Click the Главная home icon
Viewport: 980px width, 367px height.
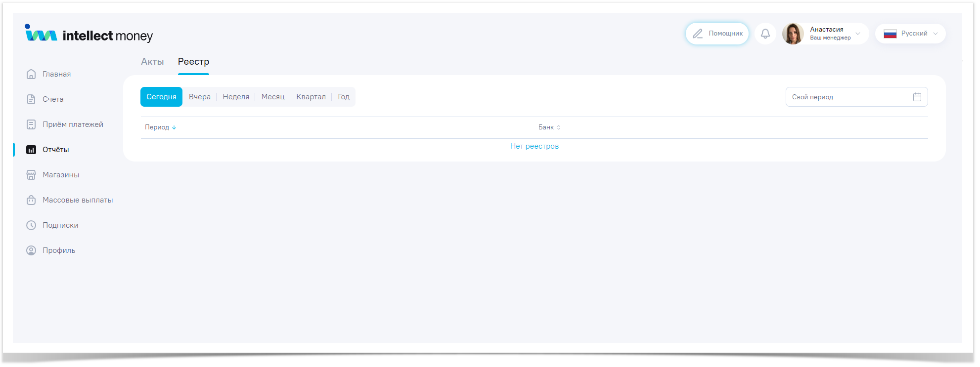(31, 74)
